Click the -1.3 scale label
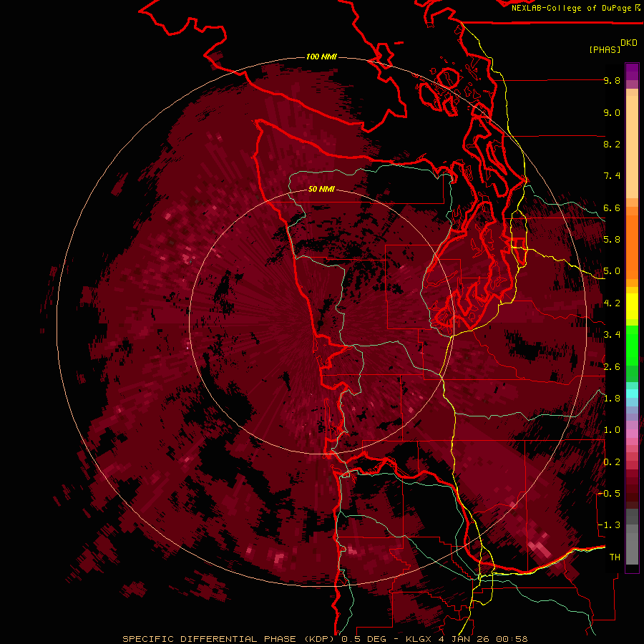The width and height of the screenshot is (644, 644). [x=609, y=525]
